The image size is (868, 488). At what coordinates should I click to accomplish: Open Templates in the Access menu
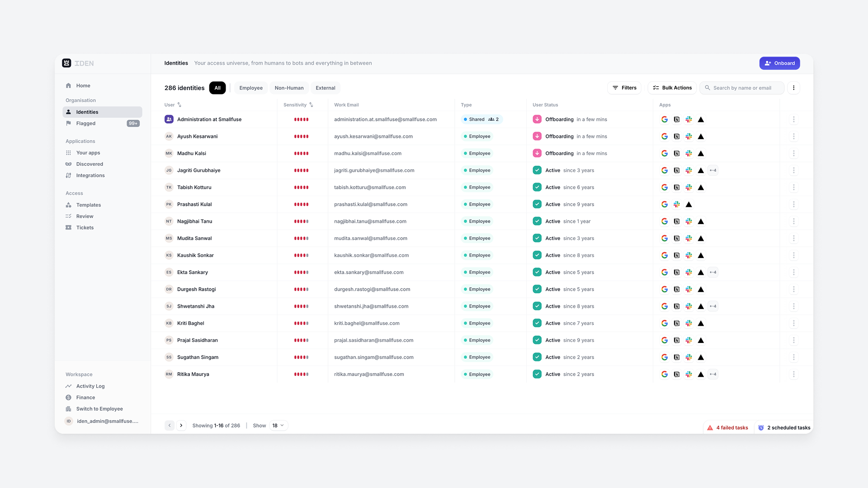88,205
